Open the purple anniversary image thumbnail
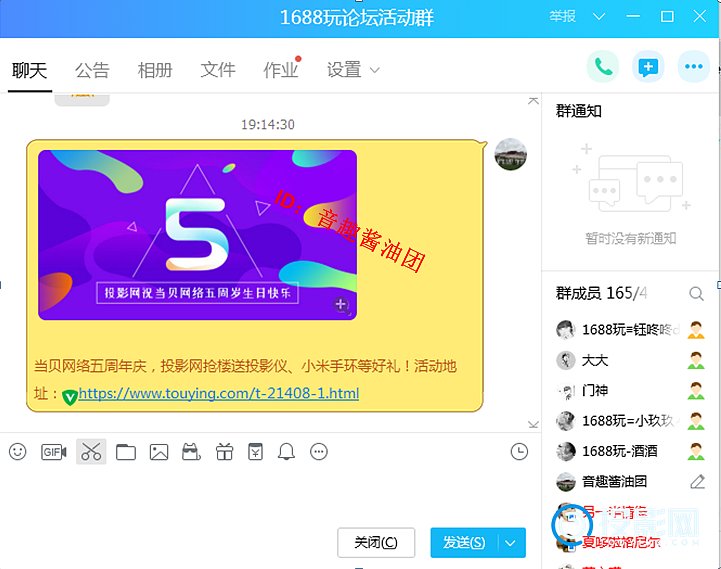Viewport: 721px width, 569px height. click(197, 235)
